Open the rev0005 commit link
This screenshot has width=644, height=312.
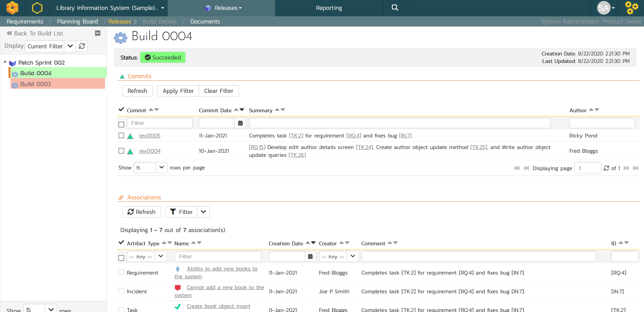coord(150,135)
